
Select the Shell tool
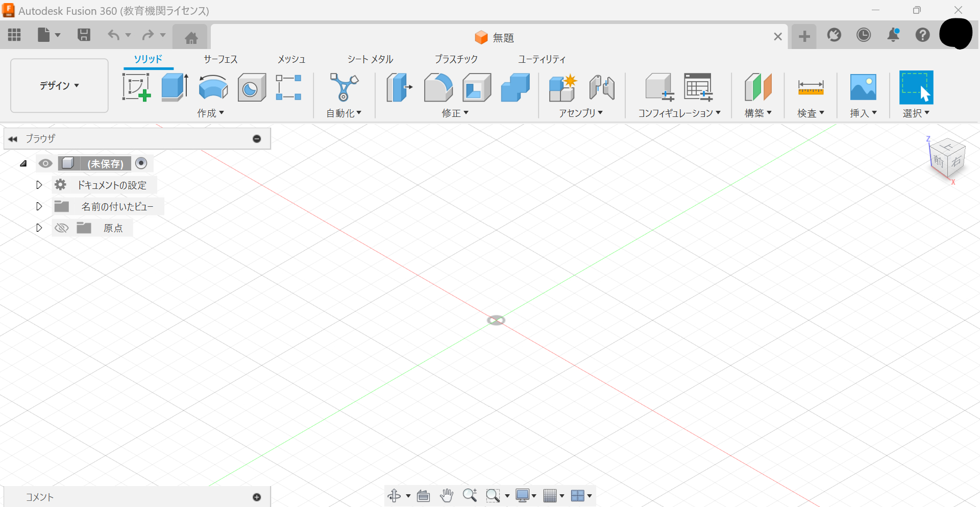[x=477, y=87]
